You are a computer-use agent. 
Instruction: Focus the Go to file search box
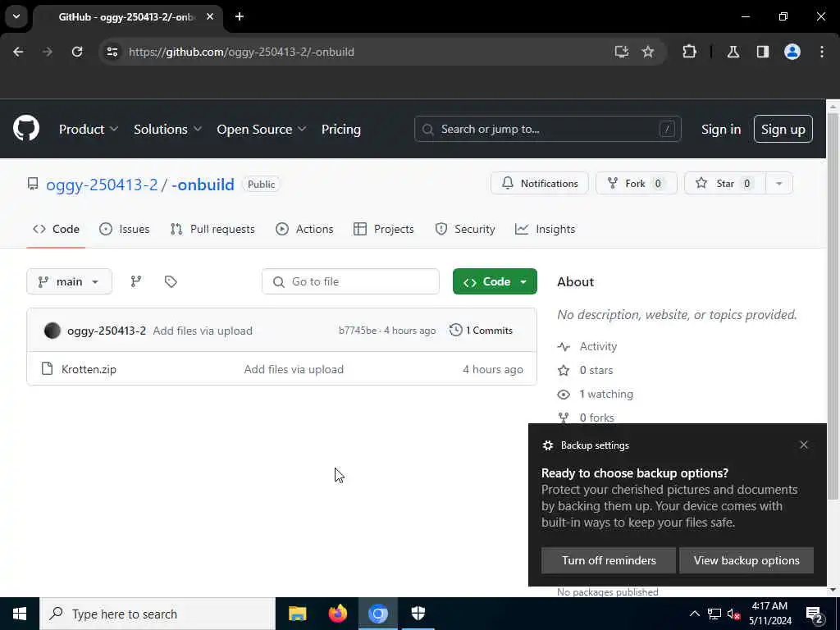click(350, 281)
